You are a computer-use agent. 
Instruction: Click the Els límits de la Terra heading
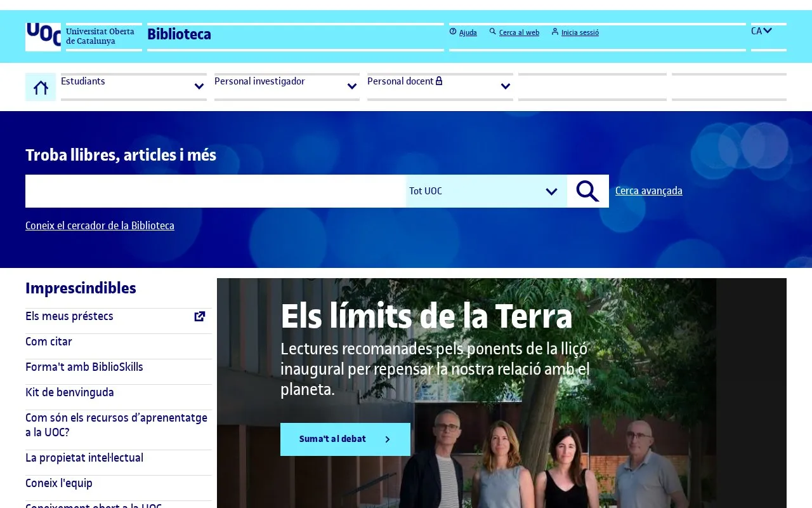(426, 316)
